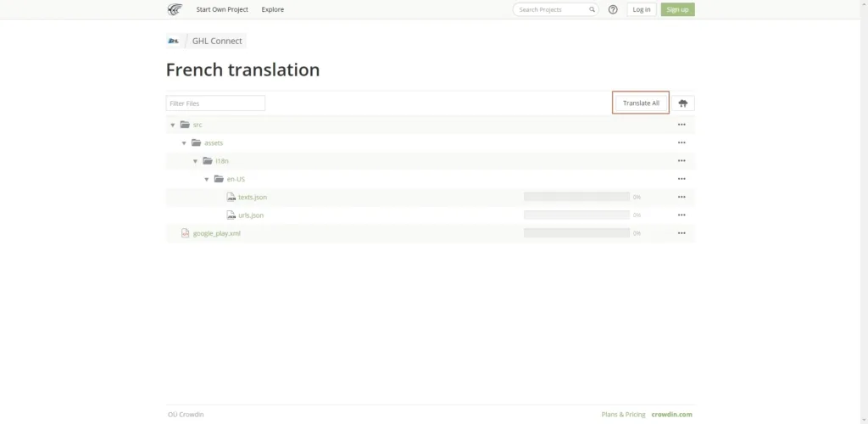The width and height of the screenshot is (868, 424).
Task: Collapse the en-US folder arrow
Action: [x=206, y=179]
